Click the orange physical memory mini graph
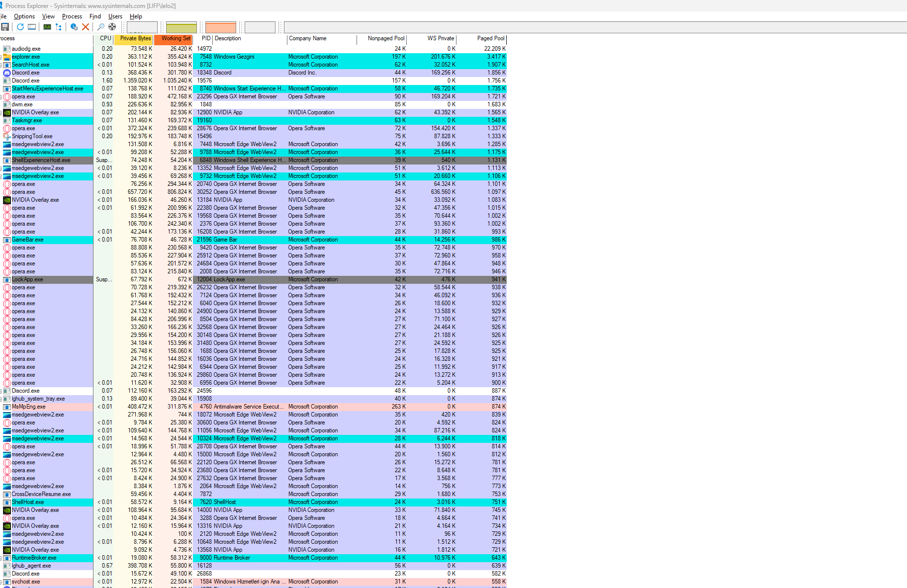Image resolution: width=907 pixels, height=588 pixels. [221, 27]
